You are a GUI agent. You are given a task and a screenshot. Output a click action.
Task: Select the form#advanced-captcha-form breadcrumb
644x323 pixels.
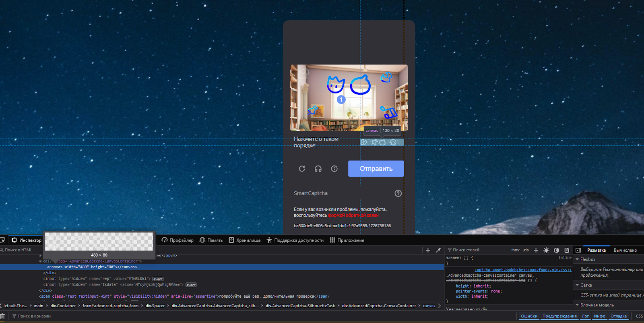(110, 306)
